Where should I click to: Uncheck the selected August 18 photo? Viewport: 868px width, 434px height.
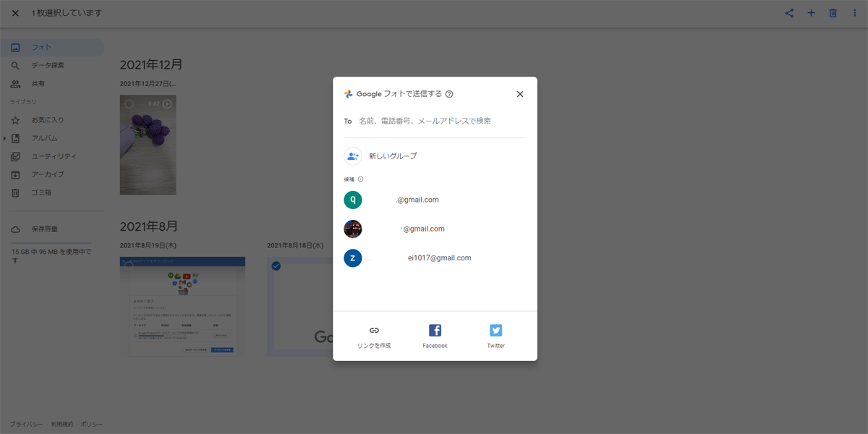coord(276,265)
